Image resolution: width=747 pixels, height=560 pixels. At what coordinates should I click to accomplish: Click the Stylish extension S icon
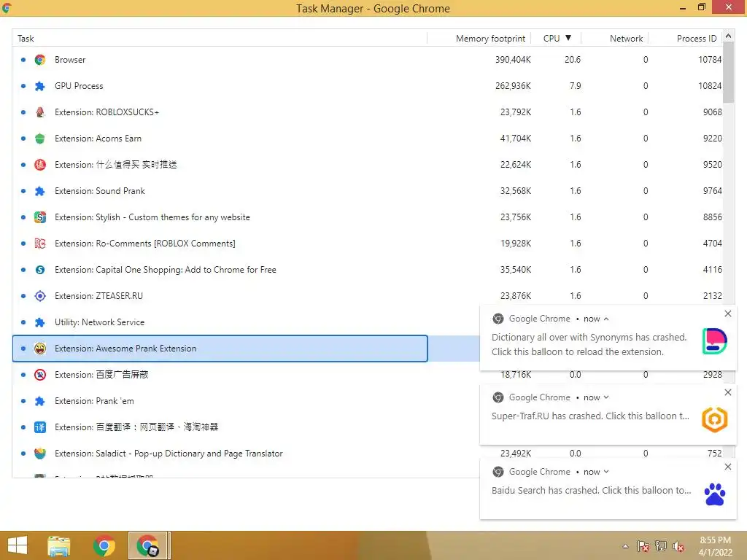click(x=40, y=217)
